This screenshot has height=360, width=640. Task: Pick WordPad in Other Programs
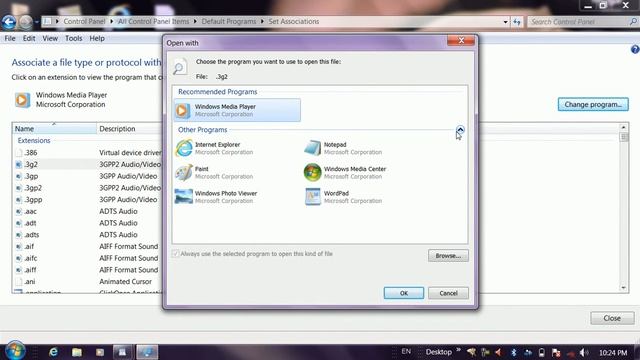click(343, 197)
